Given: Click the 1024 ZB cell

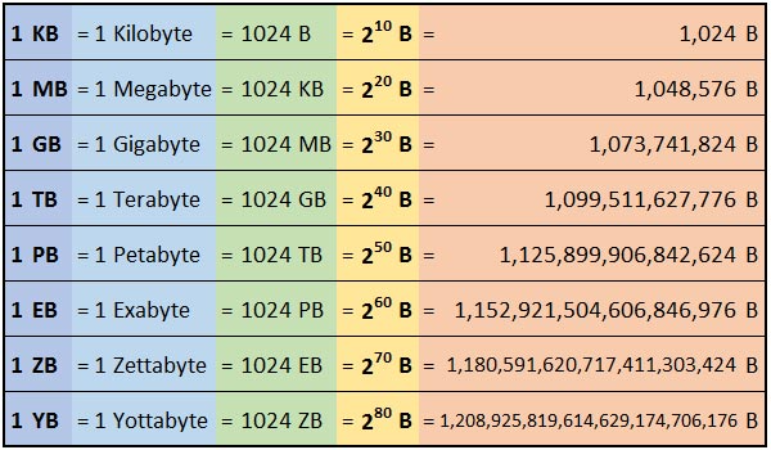Looking at the screenshot, I should pyautogui.click(x=276, y=420).
